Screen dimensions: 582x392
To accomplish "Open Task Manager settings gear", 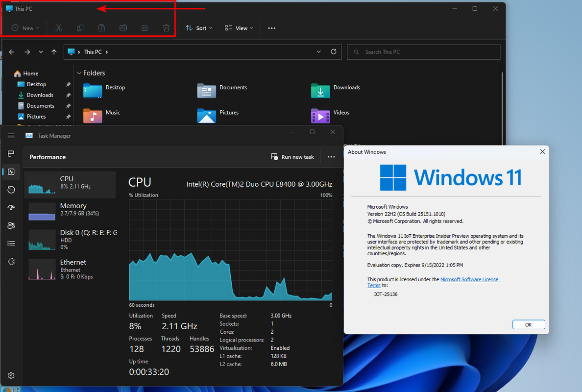I will click(x=11, y=375).
